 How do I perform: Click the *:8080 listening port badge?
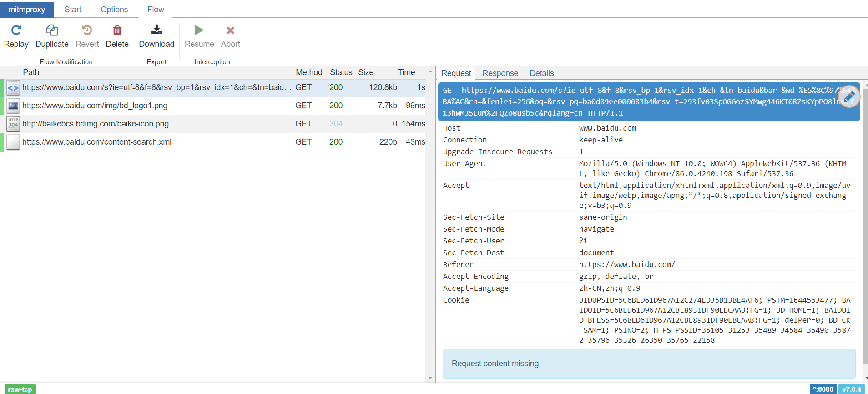pyautogui.click(x=823, y=389)
